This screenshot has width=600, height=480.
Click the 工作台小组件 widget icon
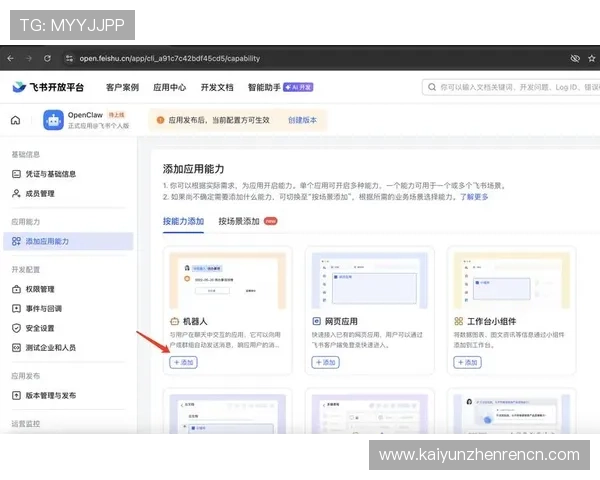(x=458, y=321)
